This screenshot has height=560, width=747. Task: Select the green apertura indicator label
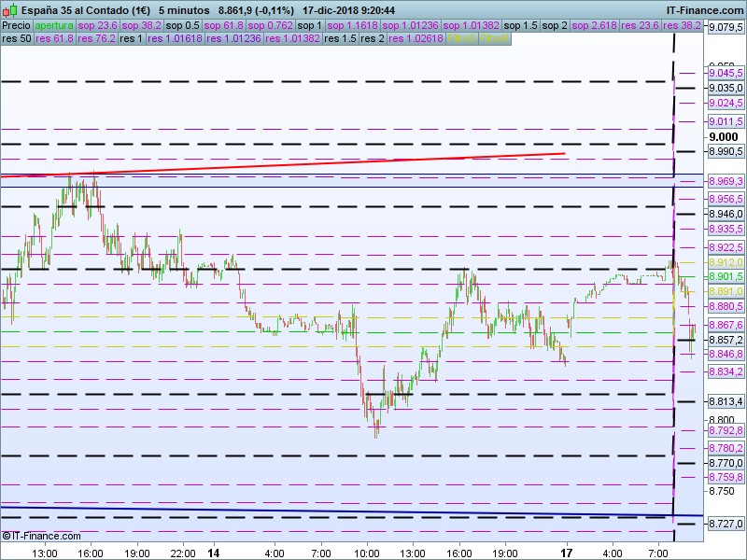54,26
